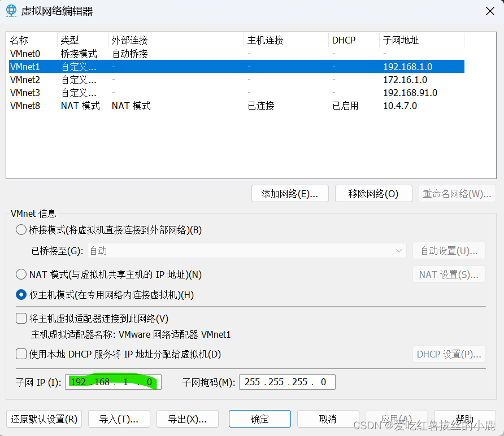This screenshot has width=504, height=436.
Task: Click the 自动设置(U)... button
Action: pos(449,251)
